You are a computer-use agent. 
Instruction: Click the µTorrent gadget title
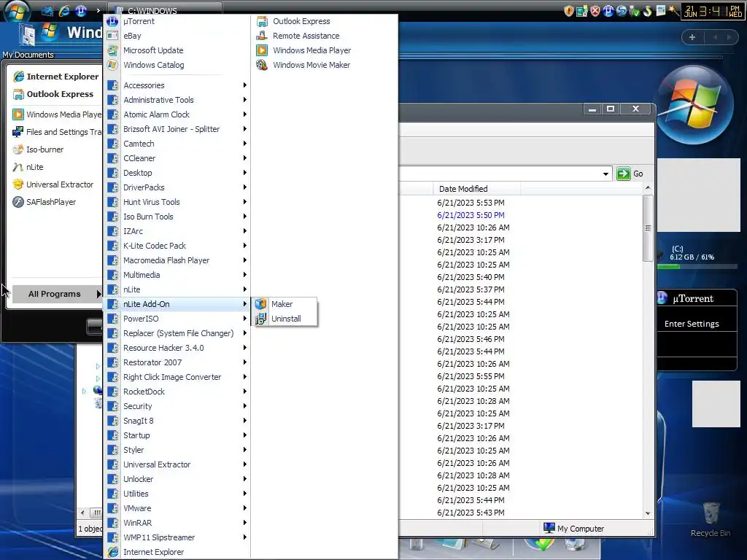pyautogui.click(x=693, y=298)
